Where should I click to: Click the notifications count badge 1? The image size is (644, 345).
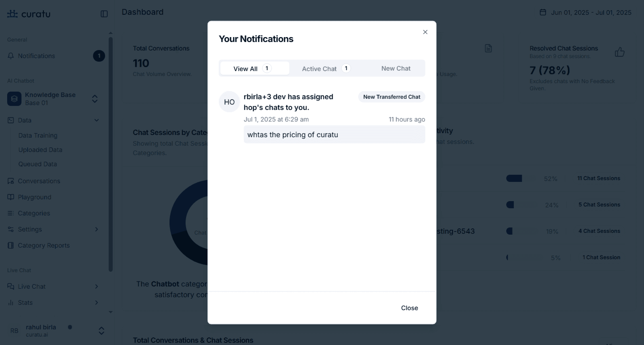click(x=99, y=56)
